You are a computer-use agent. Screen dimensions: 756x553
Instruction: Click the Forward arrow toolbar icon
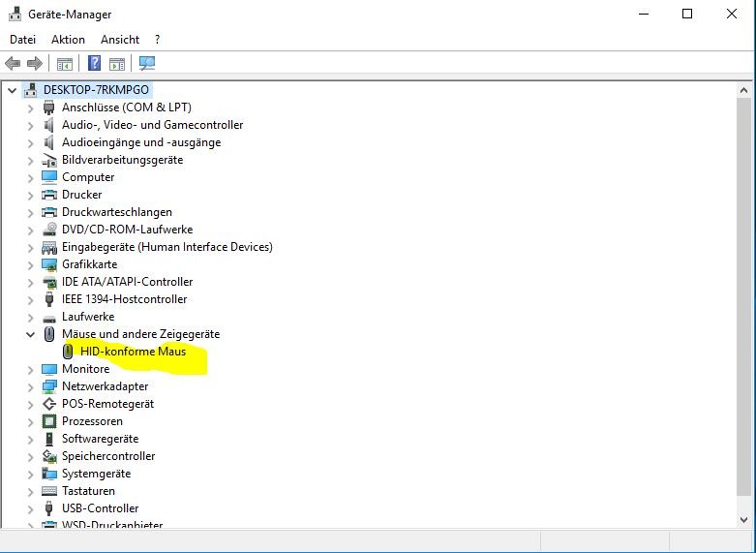[x=35, y=63]
